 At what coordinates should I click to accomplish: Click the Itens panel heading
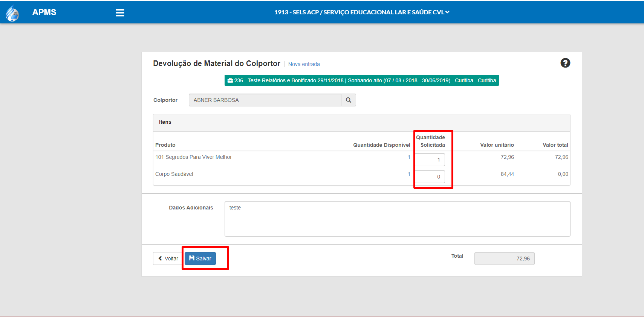tap(165, 122)
